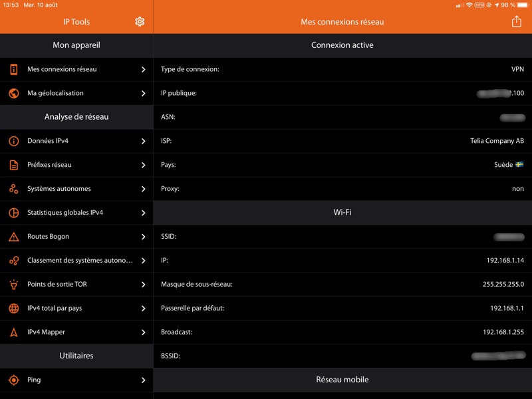Expand chevron on IPv4 Mapper row
Viewport: 532px width, 399px height.
pyautogui.click(x=143, y=332)
